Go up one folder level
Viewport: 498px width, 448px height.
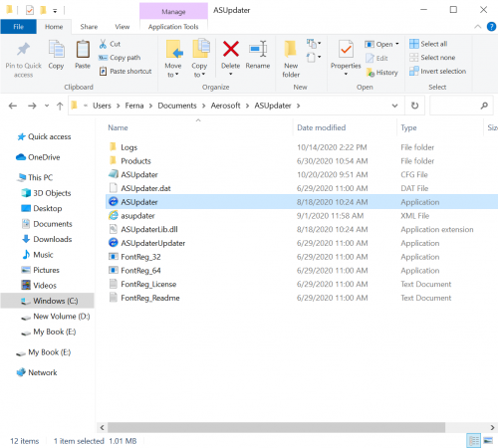[60, 106]
